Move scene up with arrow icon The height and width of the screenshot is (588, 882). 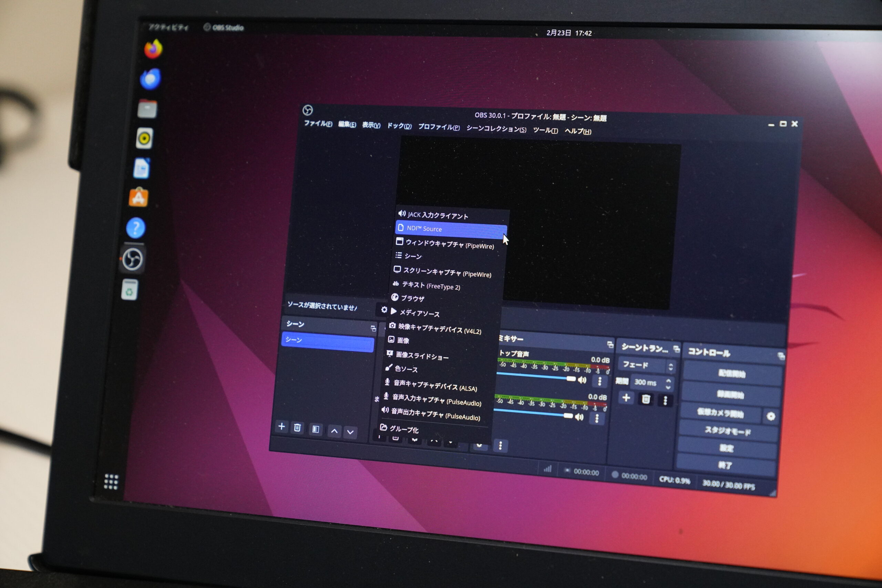coord(334,431)
